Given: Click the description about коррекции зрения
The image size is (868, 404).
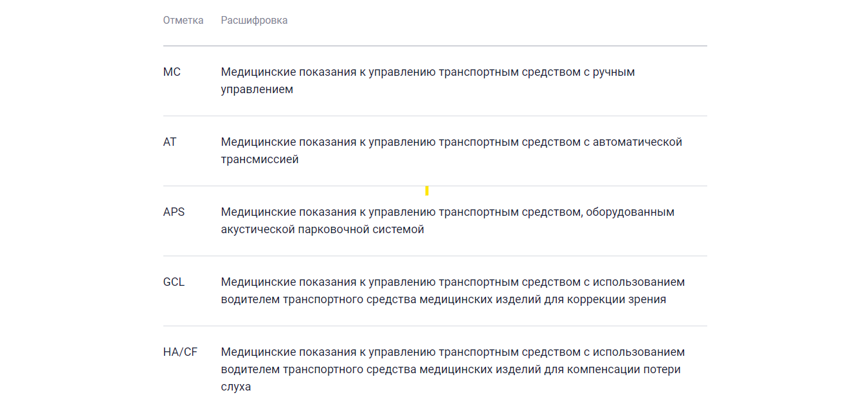Looking at the screenshot, I should (x=450, y=290).
